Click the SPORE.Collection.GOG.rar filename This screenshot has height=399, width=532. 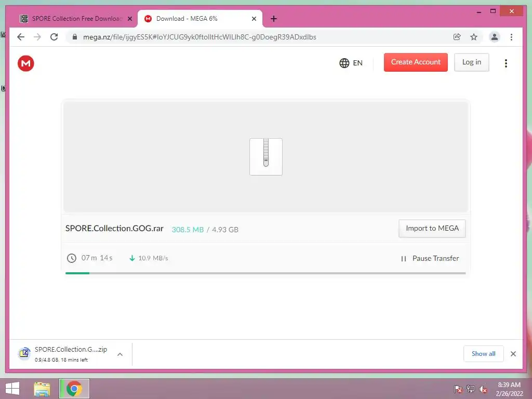(114, 229)
